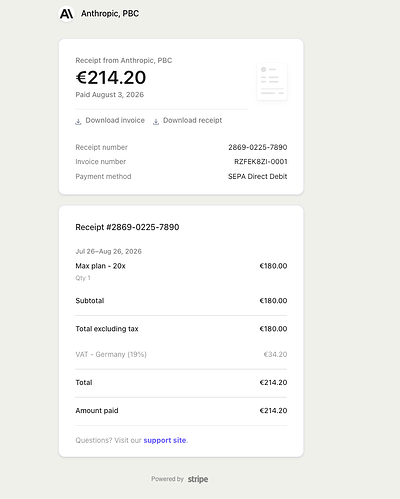Click the VAT - Germany (19%) row
The width and height of the screenshot is (400, 499).
(181, 354)
